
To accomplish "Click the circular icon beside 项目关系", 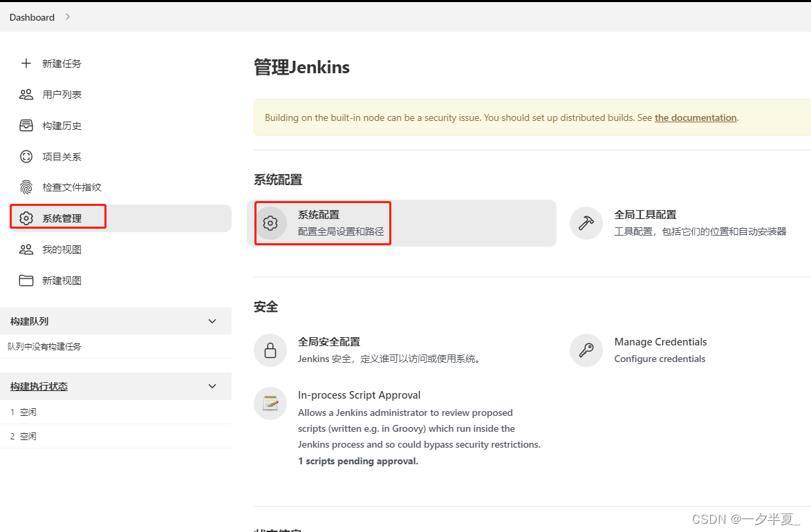I will [26, 157].
